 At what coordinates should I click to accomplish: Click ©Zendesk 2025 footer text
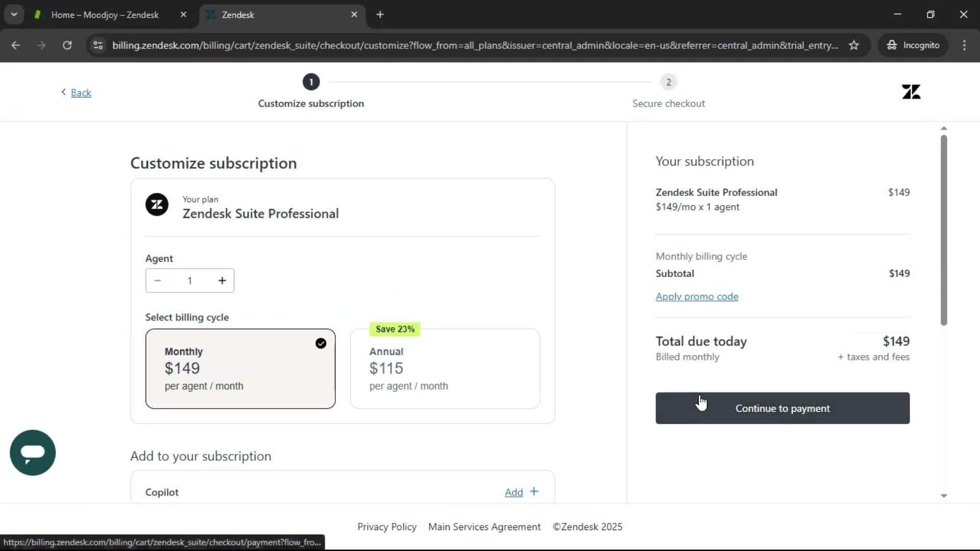pyautogui.click(x=587, y=527)
